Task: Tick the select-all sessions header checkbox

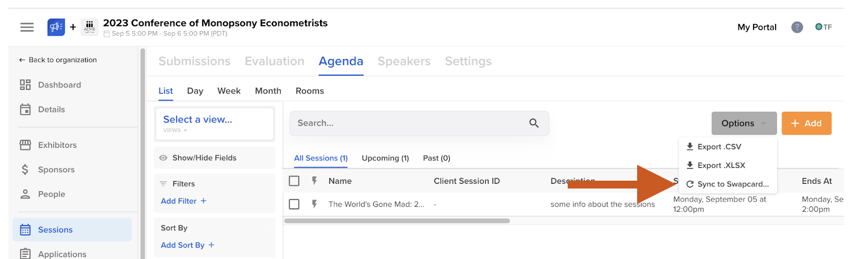Action: 294,181
